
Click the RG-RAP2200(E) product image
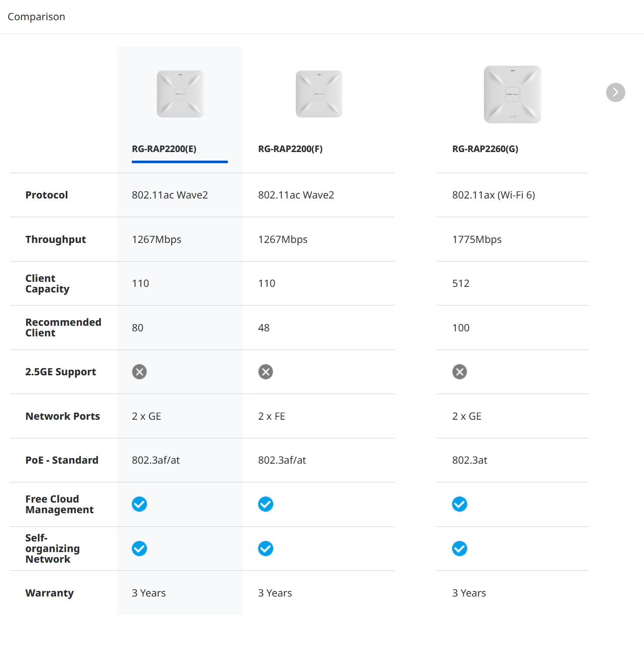pos(180,94)
